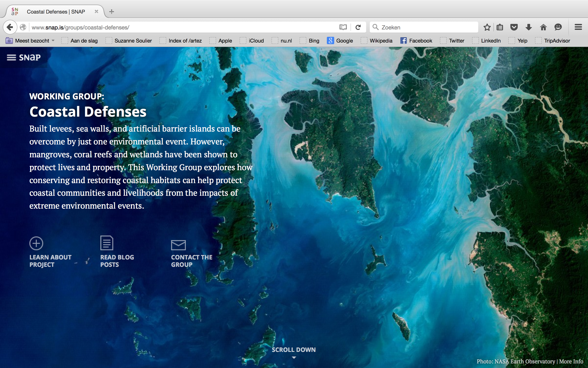The image size is (588, 368).
Task: Open the Twitter bookmark
Action: 452,41
